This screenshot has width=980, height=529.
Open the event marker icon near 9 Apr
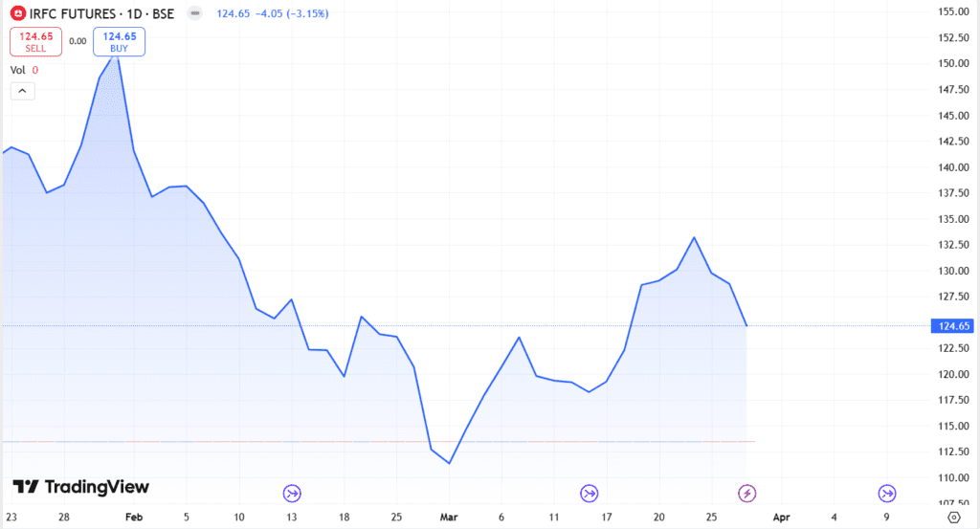(x=887, y=494)
